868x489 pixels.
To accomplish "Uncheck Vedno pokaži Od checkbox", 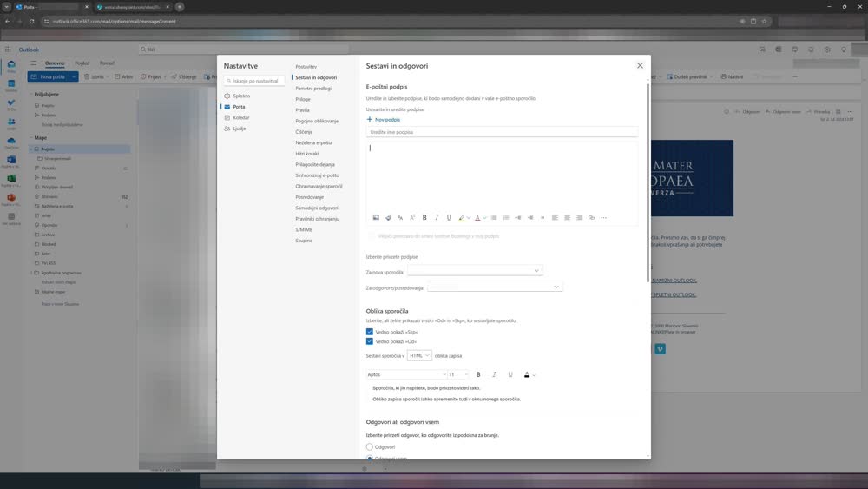I will point(369,341).
